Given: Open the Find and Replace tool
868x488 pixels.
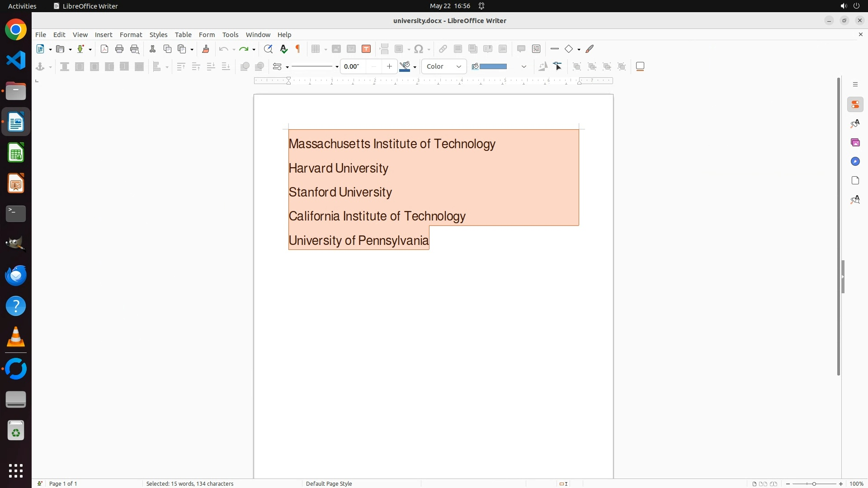Looking at the screenshot, I should [268, 49].
